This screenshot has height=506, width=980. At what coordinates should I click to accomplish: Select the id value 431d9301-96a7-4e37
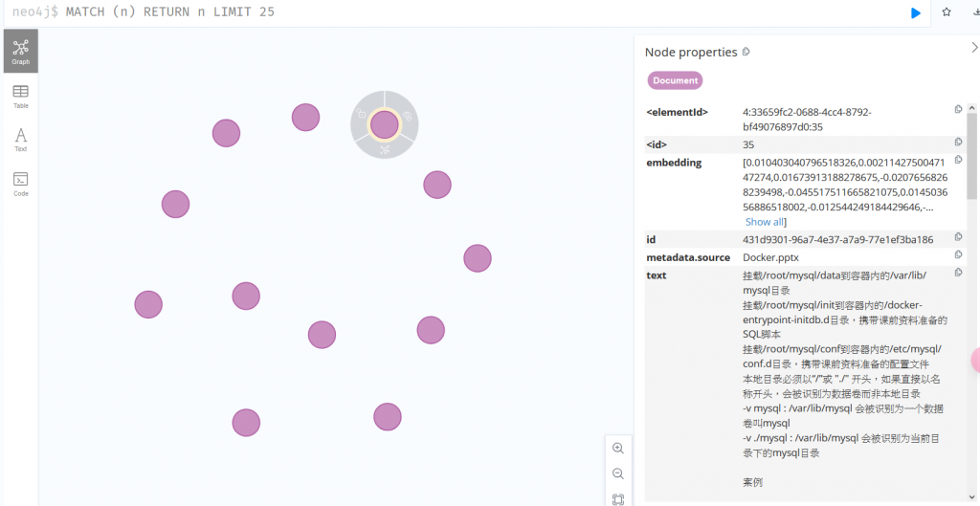coord(838,240)
